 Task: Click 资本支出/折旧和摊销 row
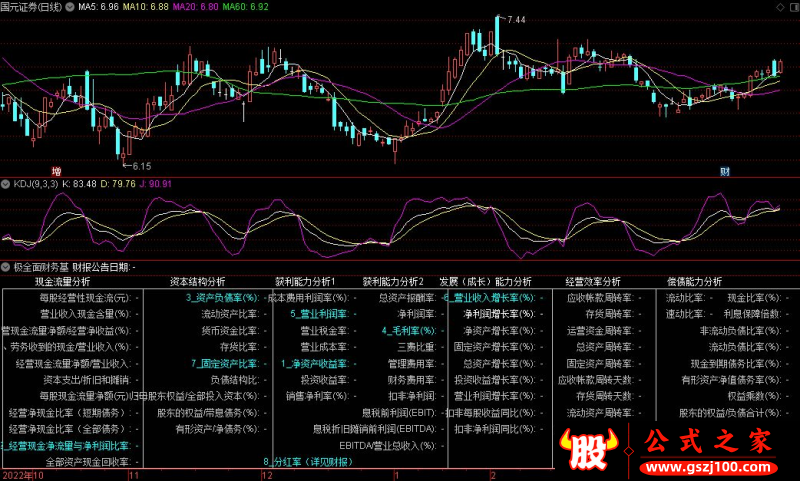[x=87, y=381]
